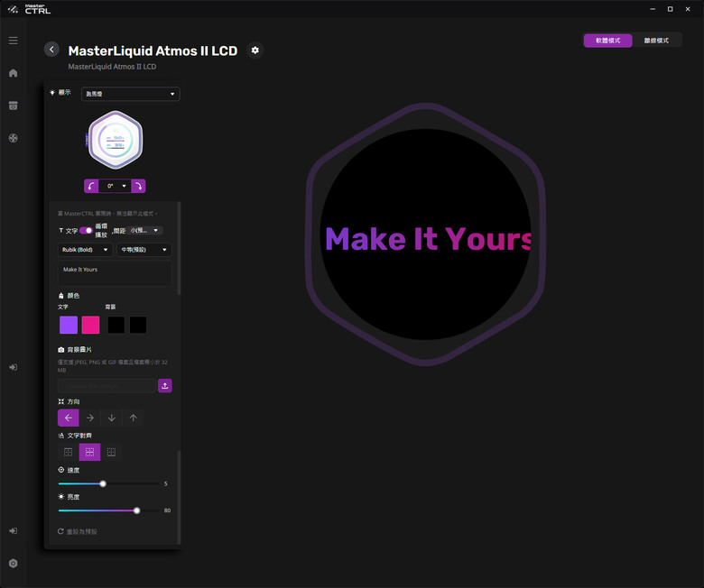Image resolution: width=704 pixels, height=588 pixels.
Task: Go to the Home page in the sidebar
Action: tap(13, 73)
